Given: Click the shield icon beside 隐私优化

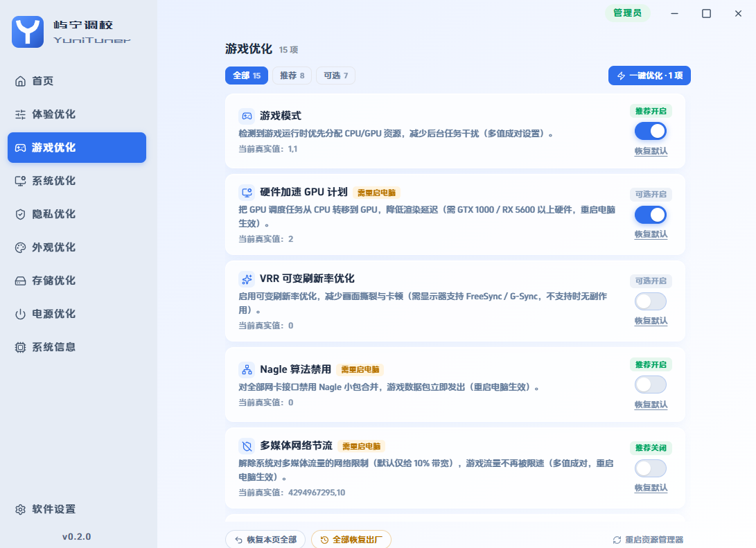Looking at the screenshot, I should coord(20,214).
